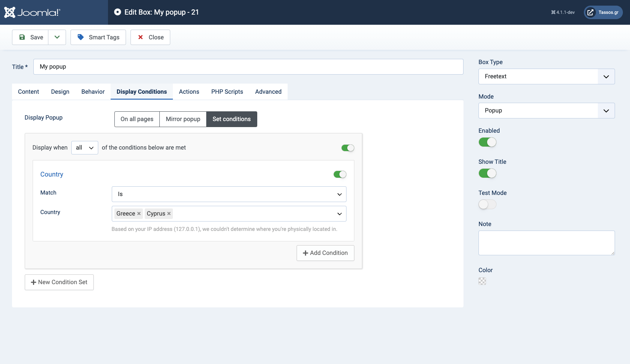Click into the Note text area
Viewport: 630px width, 364px height.
546,243
